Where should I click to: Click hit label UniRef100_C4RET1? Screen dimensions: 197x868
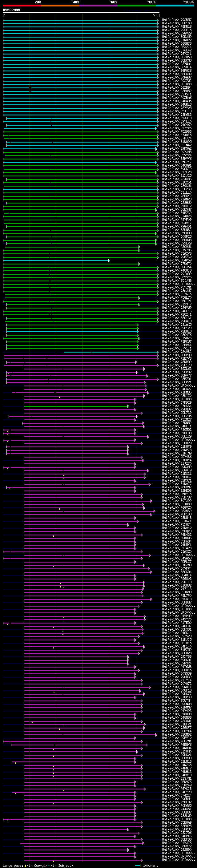pyautogui.click(x=177, y=426)
